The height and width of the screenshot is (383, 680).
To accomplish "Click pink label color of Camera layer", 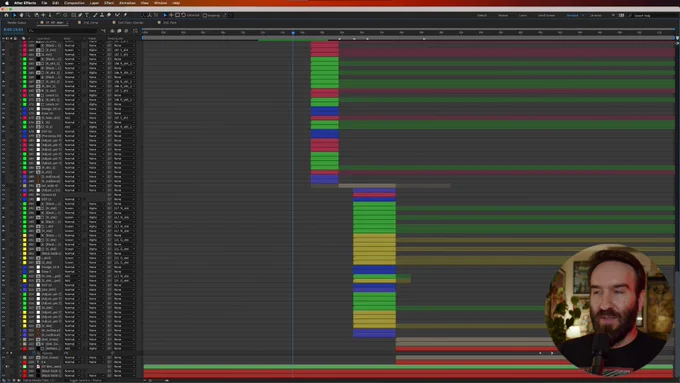I will pyautogui.click(x=25, y=195).
